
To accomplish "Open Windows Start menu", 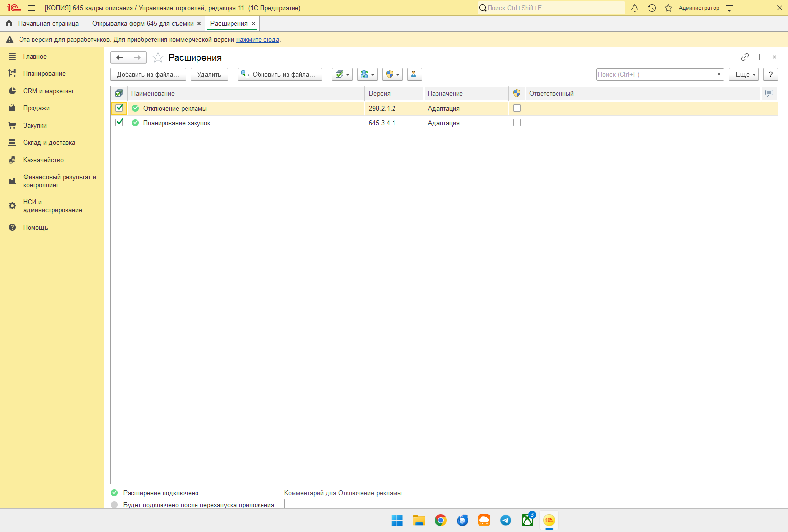I will point(397,520).
